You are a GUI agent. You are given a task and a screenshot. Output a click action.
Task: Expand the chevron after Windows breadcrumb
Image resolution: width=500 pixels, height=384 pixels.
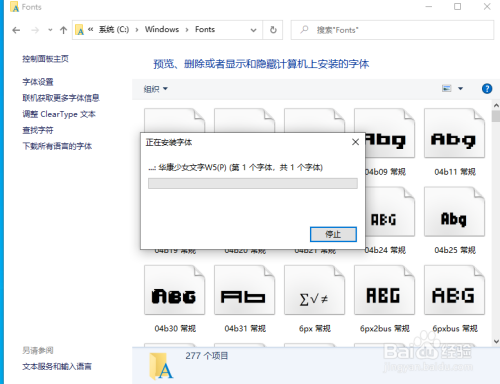click(187, 30)
